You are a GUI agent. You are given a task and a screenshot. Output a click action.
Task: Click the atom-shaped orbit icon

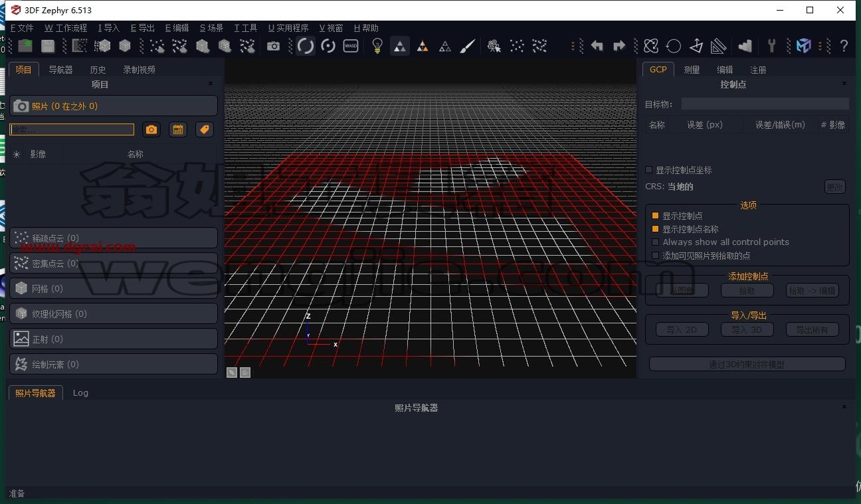pos(651,46)
